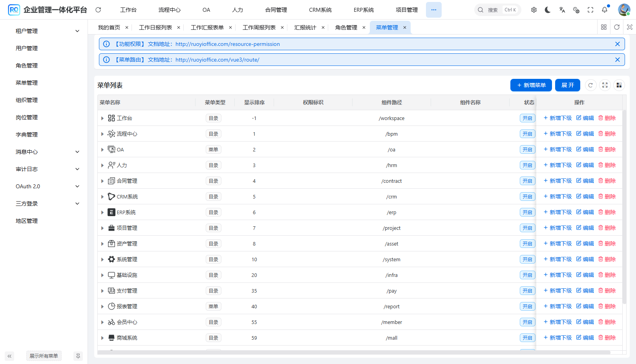Screen dimensions: 636x364
Task: Pin the sidebar with the pin icon
Action: point(78,356)
